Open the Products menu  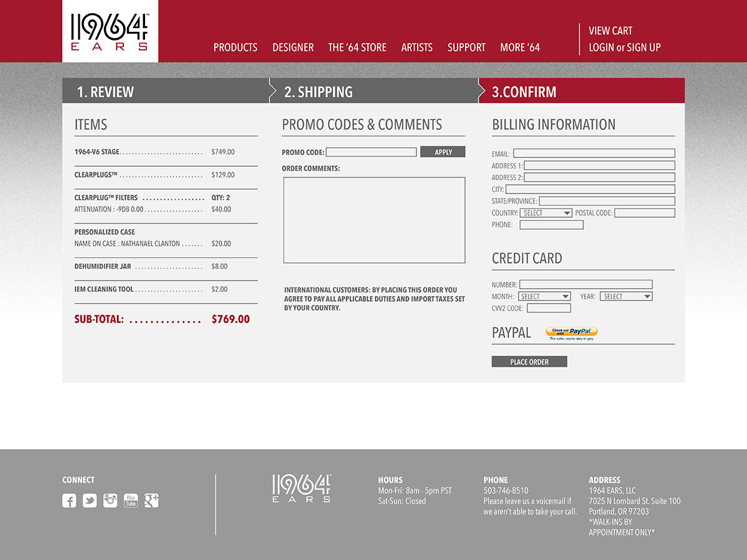click(235, 47)
